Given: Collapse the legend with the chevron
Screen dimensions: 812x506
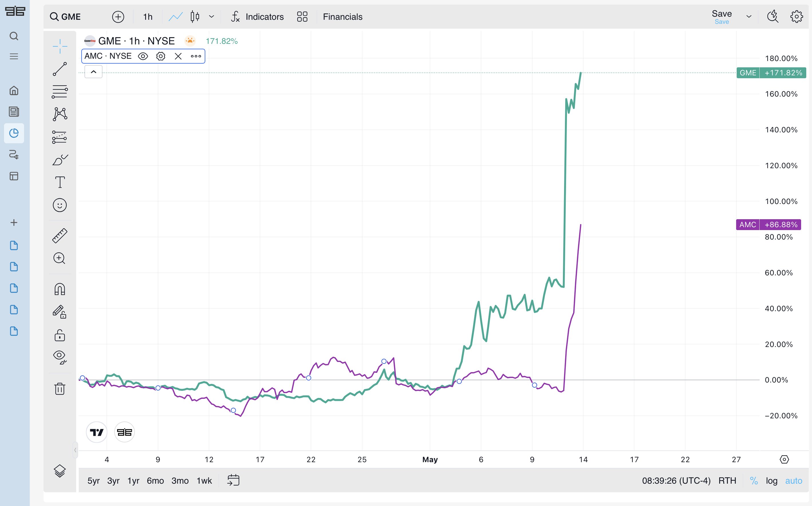Looking at the screenshot, I should pos(94,72).
